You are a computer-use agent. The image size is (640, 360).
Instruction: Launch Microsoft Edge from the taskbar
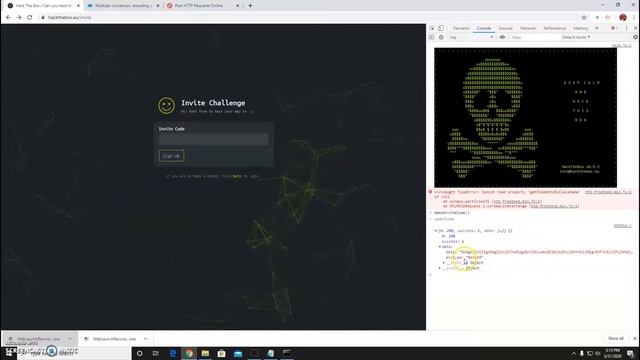pos(173,353)
